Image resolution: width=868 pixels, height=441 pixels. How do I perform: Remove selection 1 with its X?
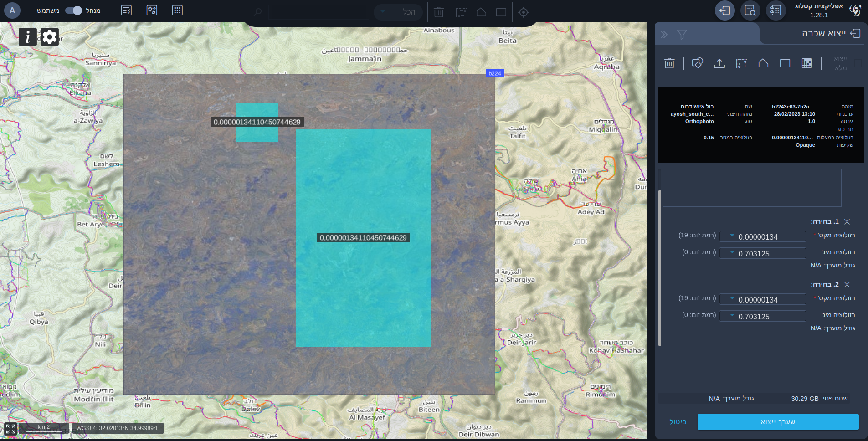coord(847,222)
